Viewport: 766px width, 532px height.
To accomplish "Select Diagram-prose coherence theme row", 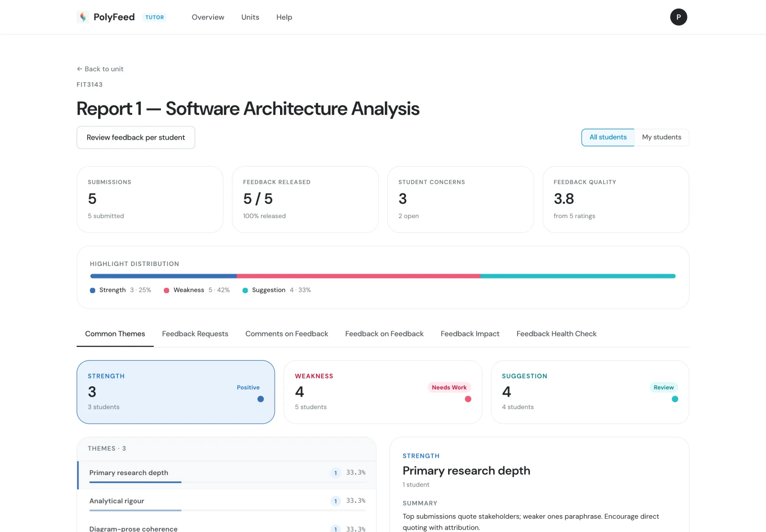I will (x=227, y=525).
